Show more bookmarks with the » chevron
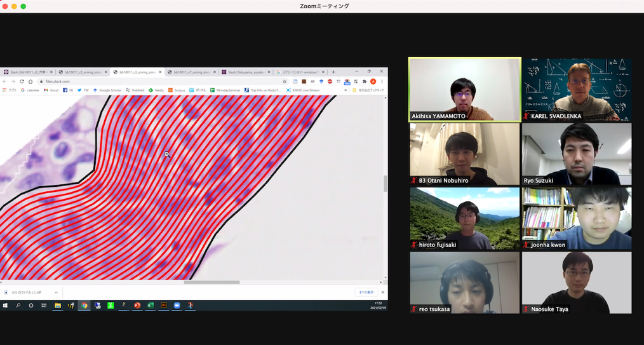644x345 pixels. (347, 90)
